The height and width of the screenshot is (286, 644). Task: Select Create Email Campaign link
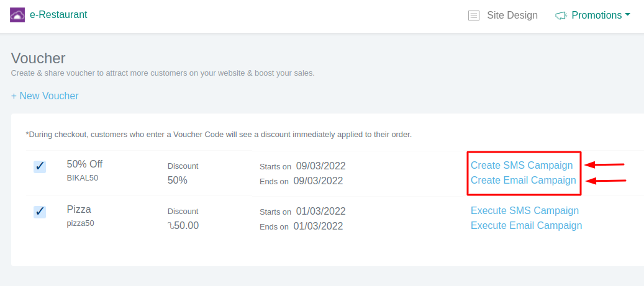(524, 181)
